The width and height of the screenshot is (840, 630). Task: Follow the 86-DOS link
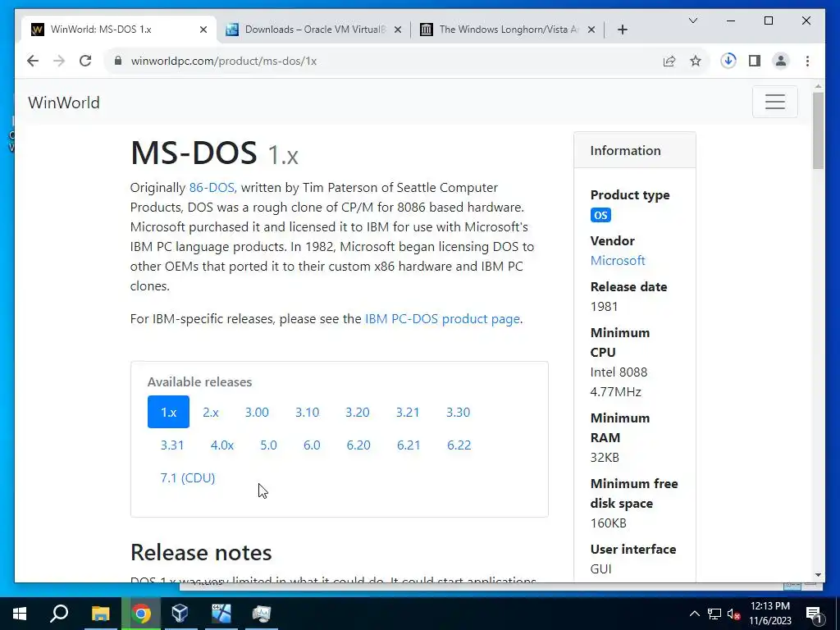[x=212, y=188]
